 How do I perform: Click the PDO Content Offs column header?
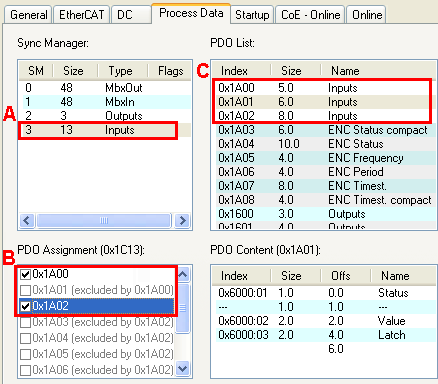point(346,276)
